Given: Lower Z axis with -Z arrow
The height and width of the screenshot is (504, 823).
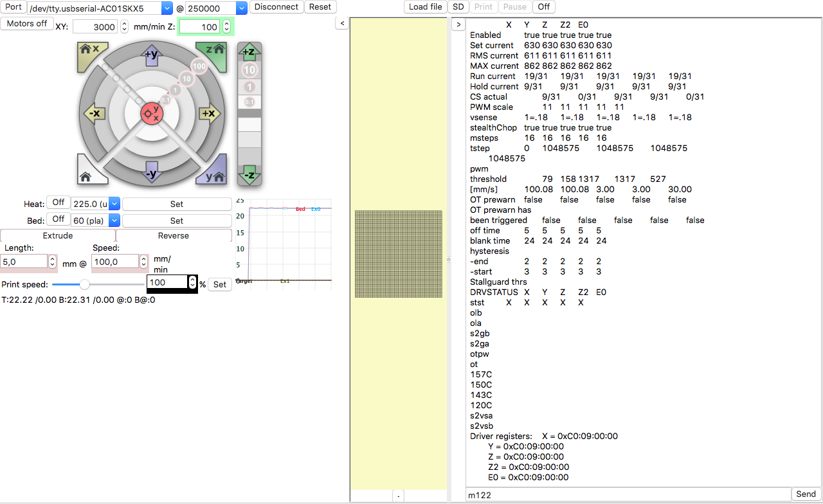Looking at the screenshot, I should click(x=249, y=175).
